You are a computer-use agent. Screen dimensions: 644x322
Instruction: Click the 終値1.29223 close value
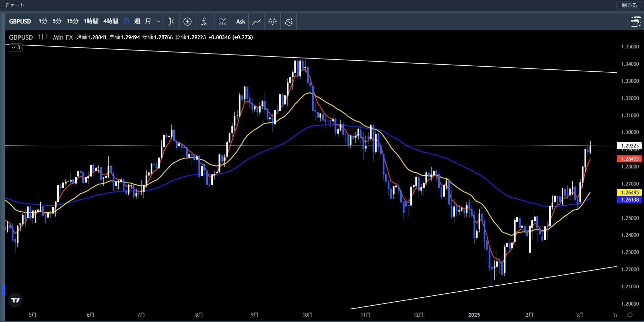[191, 37]
